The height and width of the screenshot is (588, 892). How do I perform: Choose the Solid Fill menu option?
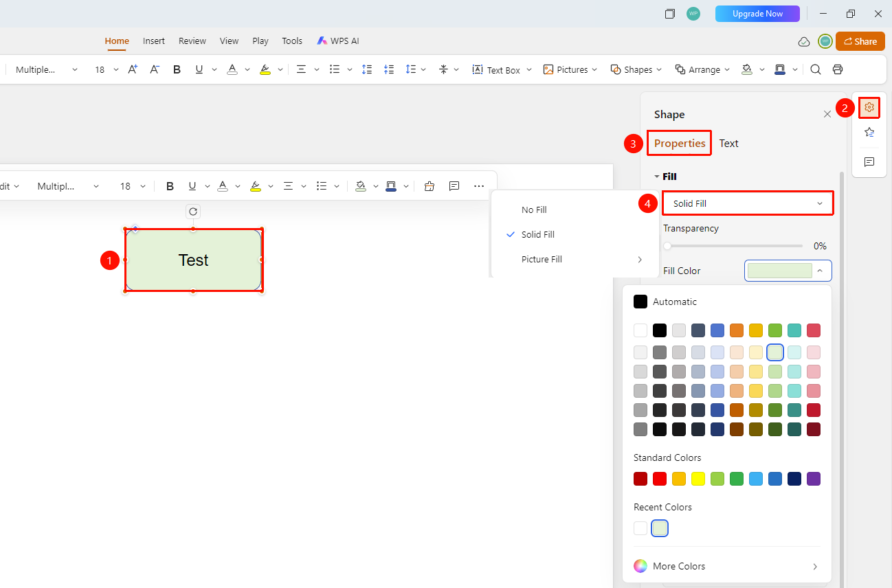tap(538, 235)
